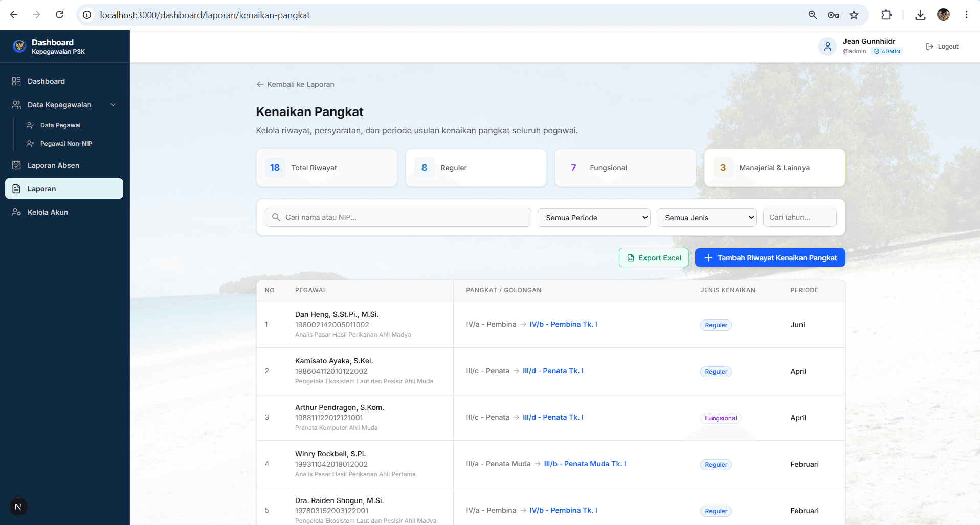Click the Reguler stat card
This screenshot has height=525, width=980.
(476, 168)
